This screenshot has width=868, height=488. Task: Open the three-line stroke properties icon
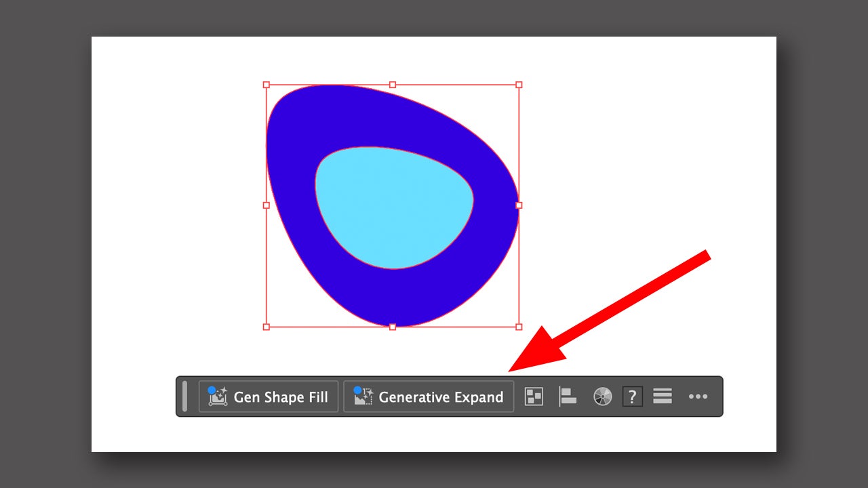(x=663, y=396)
